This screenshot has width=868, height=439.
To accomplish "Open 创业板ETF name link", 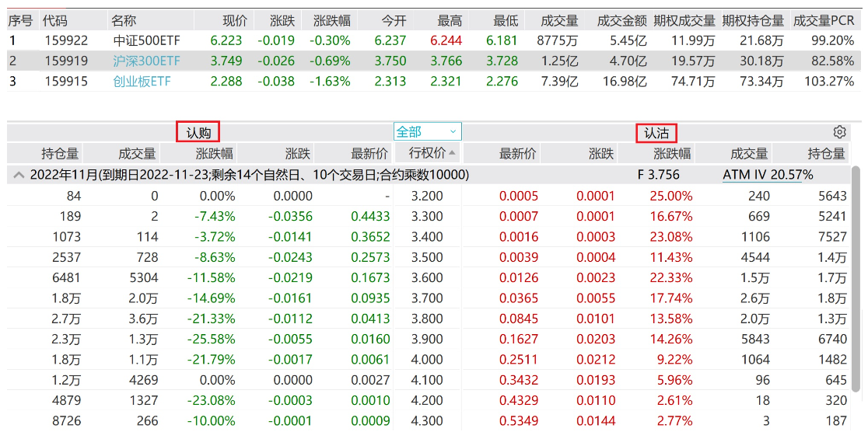I will 142,82.
